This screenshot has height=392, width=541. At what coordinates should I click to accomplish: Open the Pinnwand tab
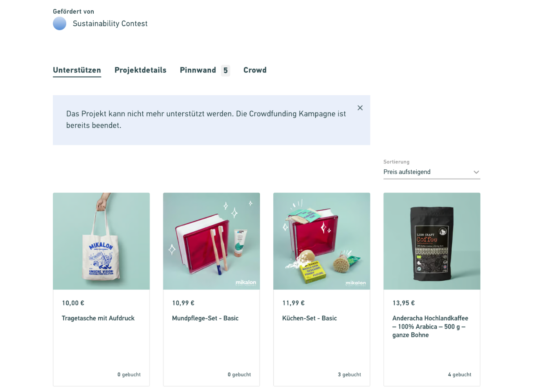tap(198, 70)
